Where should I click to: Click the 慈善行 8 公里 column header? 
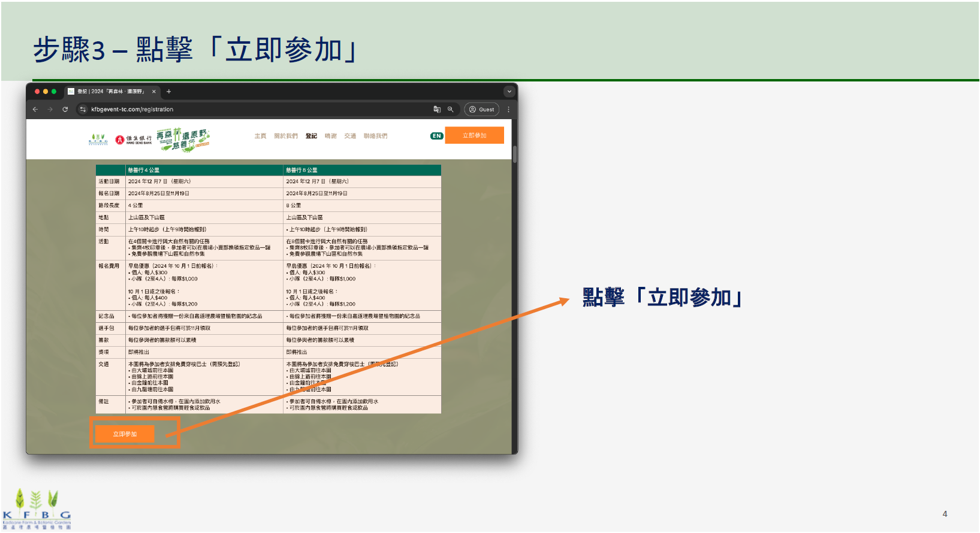click(x=362, y=170)
